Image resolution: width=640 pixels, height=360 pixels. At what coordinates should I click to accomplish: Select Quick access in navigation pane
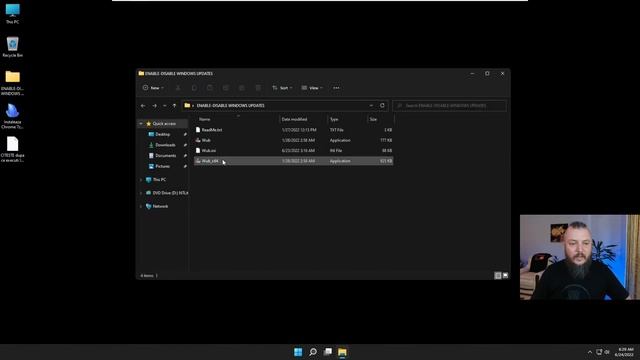tap(164, 124)
